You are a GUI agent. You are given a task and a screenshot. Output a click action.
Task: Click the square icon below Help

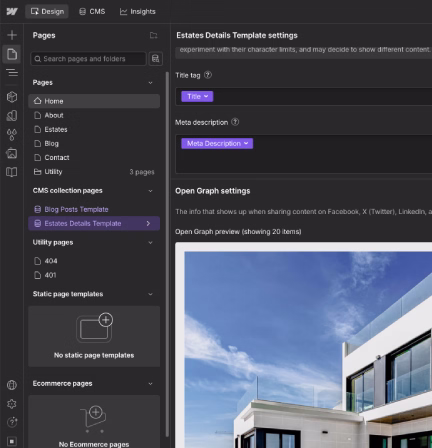[12, 441]
